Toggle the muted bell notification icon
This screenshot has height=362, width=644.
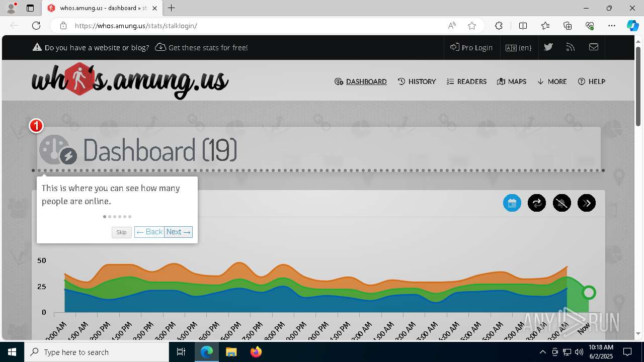562,203
